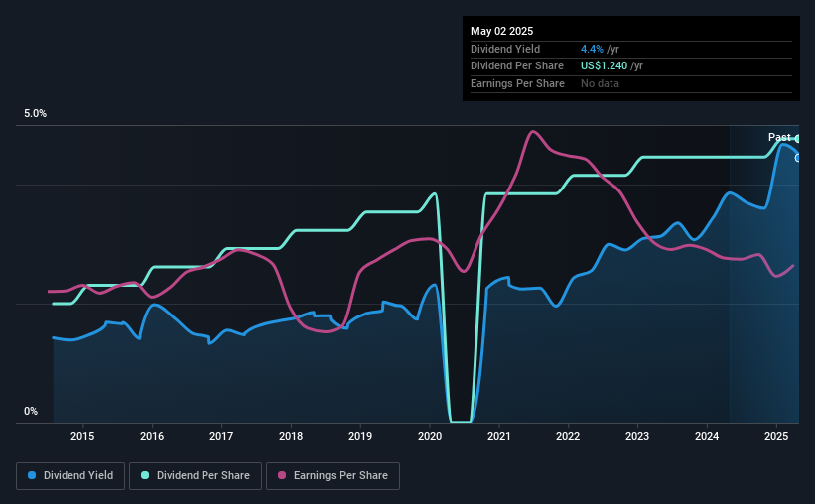Click the teal end-point marker beside Past
This screenshot has height=504, width=815.
(797, 139)
